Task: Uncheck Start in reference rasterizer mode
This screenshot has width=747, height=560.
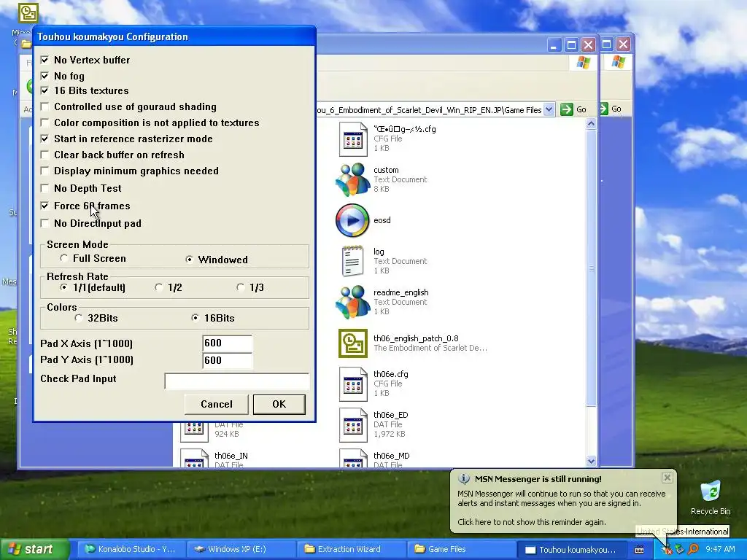Action: [44, 139]
